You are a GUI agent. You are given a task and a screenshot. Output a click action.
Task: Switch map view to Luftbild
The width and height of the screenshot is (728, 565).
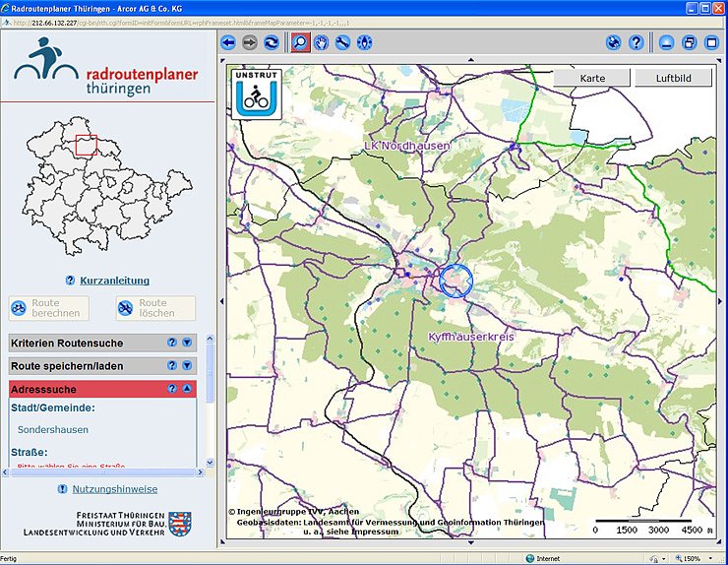(672, 78)
